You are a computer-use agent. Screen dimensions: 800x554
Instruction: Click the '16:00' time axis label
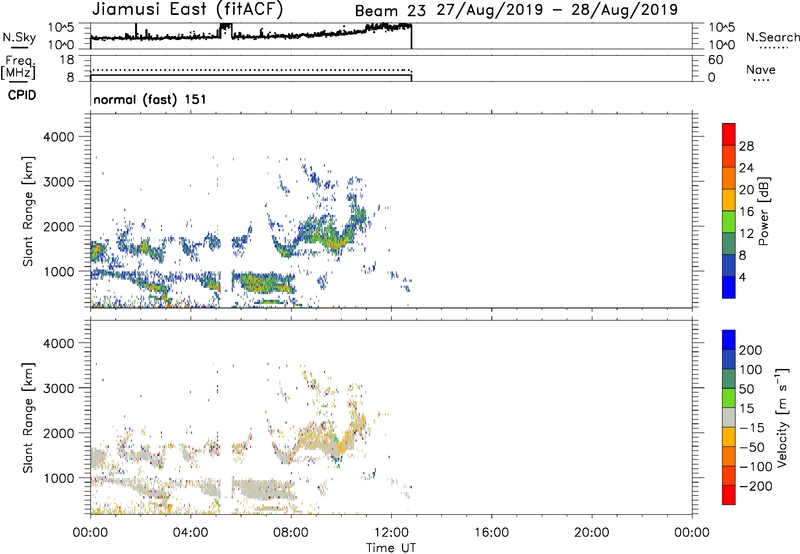(x=491, y=533)
